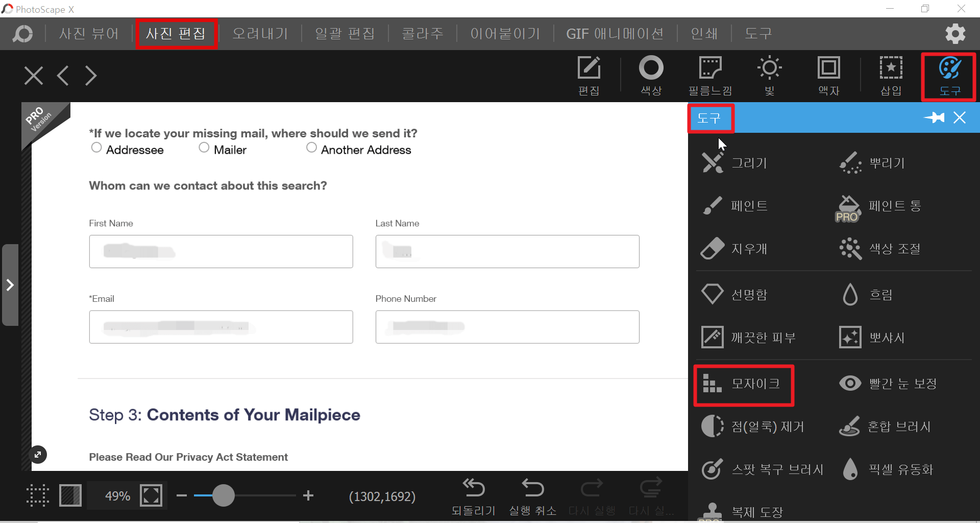Screen dimensions: 980x523
Task: Select the 픽셀 유동화 tool
Action: [887, 469]
